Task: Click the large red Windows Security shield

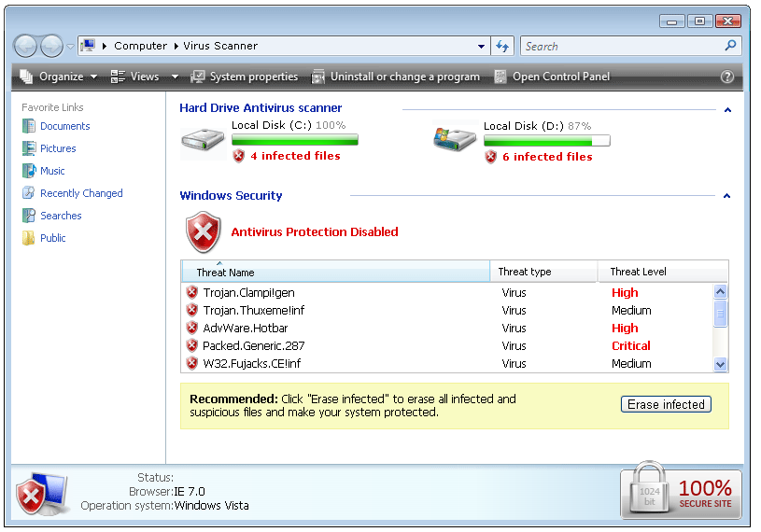Action: (203, 232)
